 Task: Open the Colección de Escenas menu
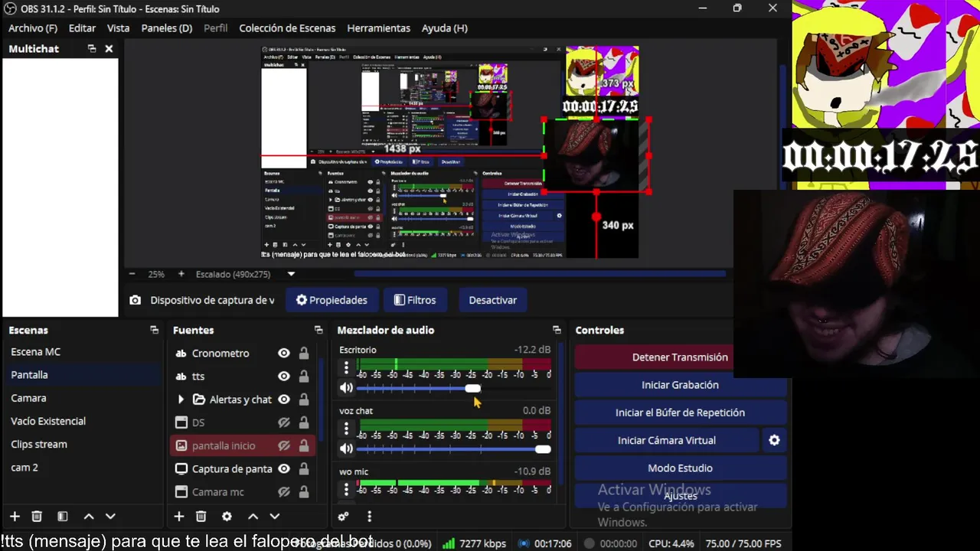287,28
